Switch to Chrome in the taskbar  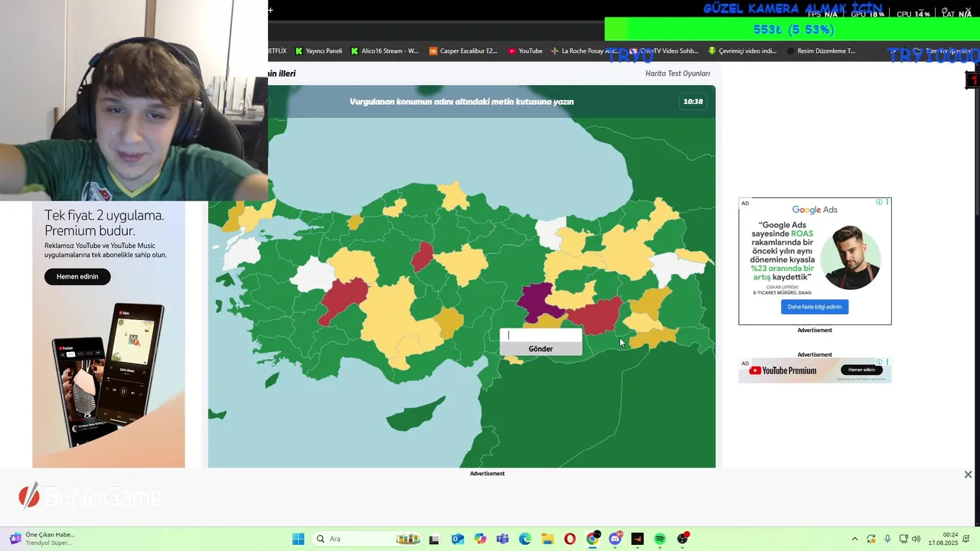point(593,539)
